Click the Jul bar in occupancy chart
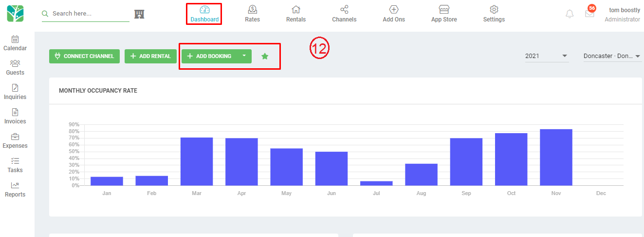This screenshot has height=237, width=644. (x=376, y=183)
